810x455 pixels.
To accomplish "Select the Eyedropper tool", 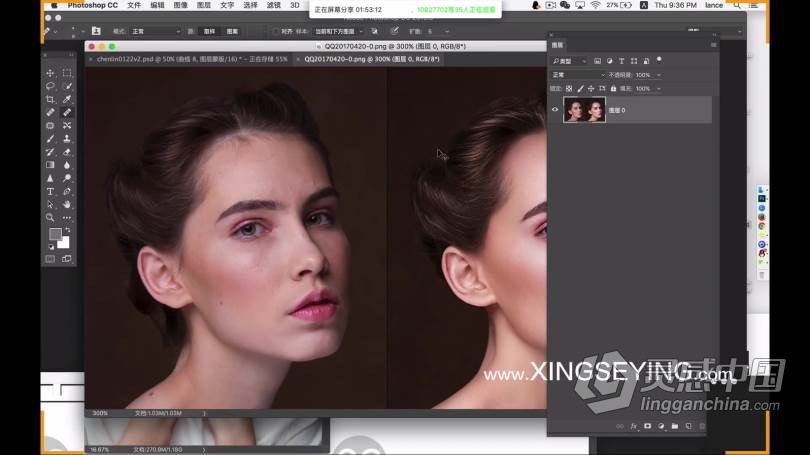I will (67, 99).
